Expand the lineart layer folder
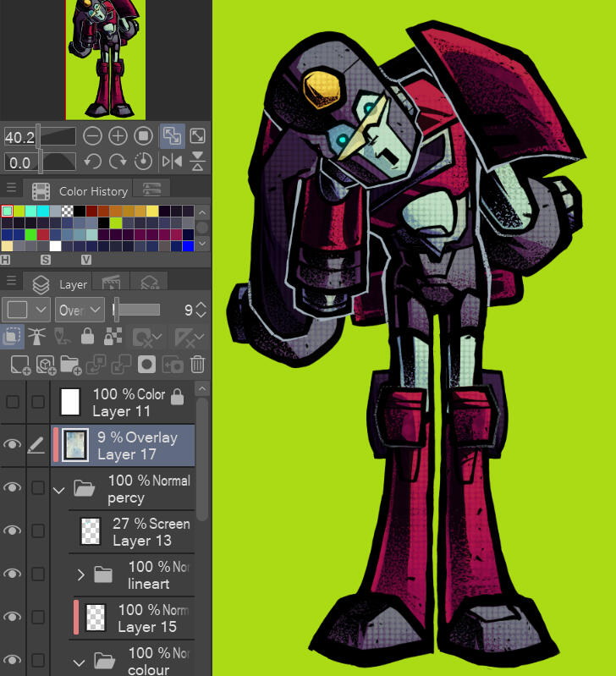 (x=80, y=574)
